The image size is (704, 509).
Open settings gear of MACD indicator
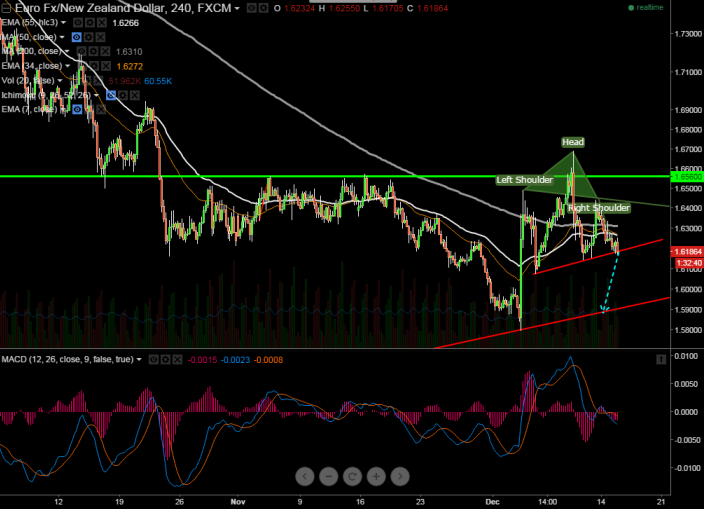pyautogui.click(x=166, y=360)
